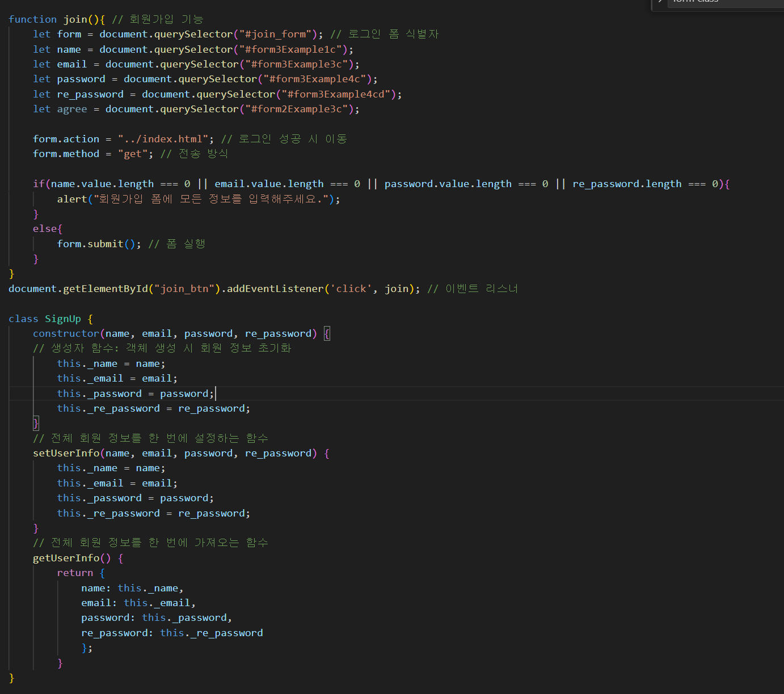Click the 'form.submit();' statement

[x=99, y=244]
